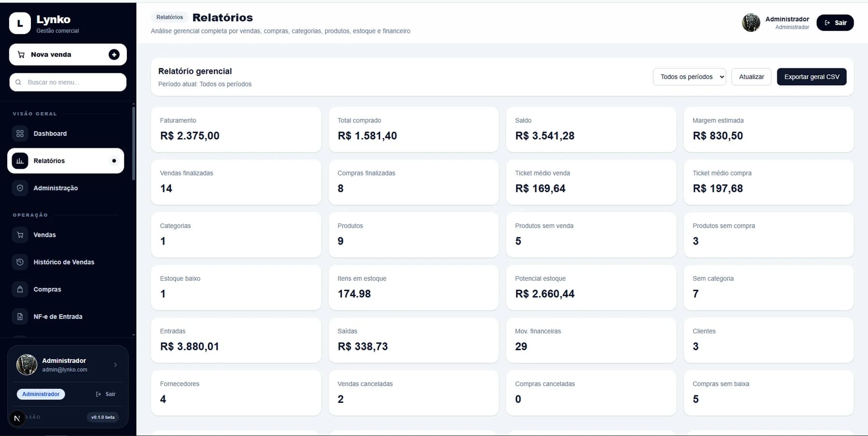Click the Sair button in header
Viewport: 868px width, 436px height.
coord(835,23)
